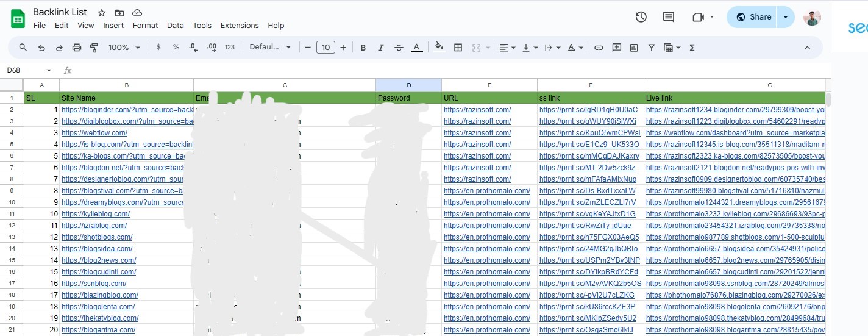The height and width of the screenshot is (336, 868).
Task: Toggle italic formatting
Action: 381,48
